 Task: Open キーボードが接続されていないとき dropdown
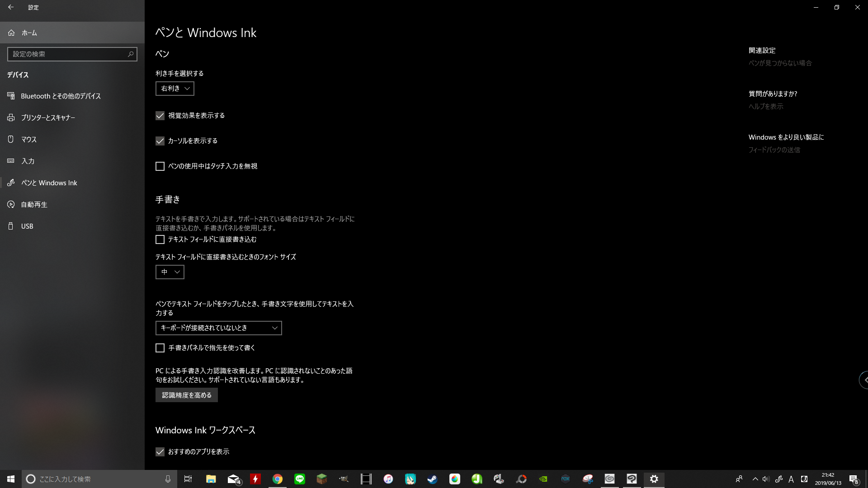tap(218, 328)
